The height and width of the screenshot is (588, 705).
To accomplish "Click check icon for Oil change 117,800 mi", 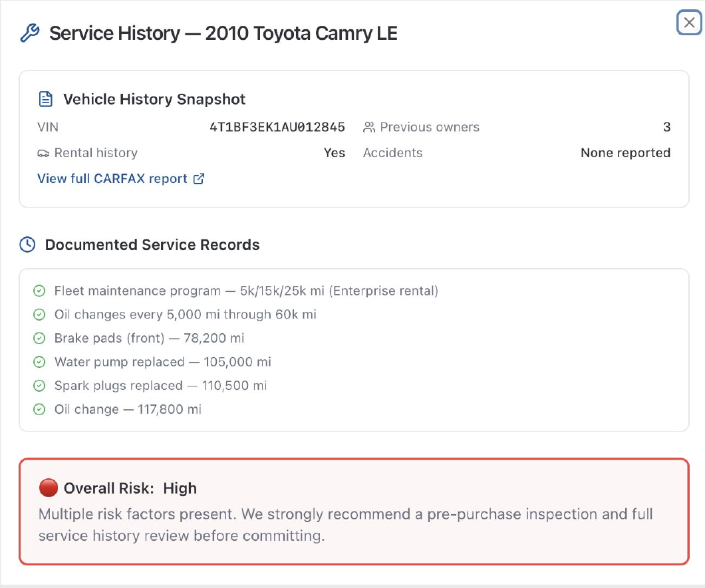I will click(39, 409).
